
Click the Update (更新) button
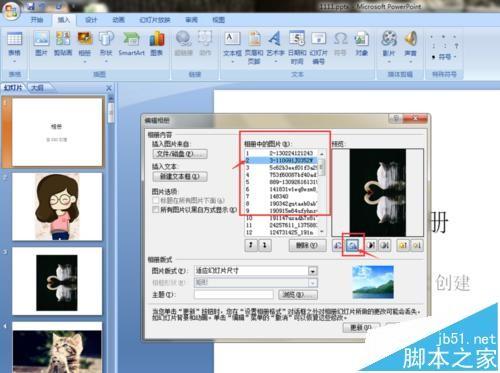point(361,328)
